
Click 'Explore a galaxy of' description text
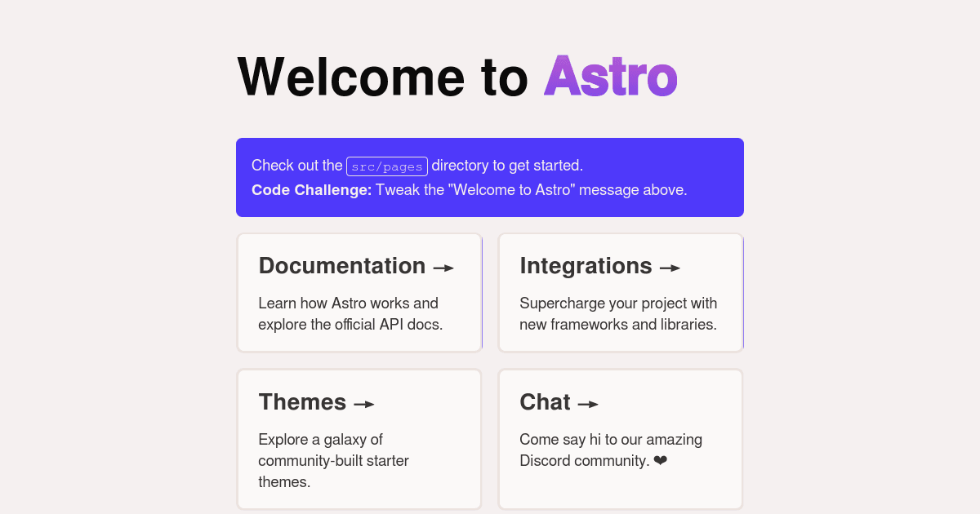coord(321,440)
